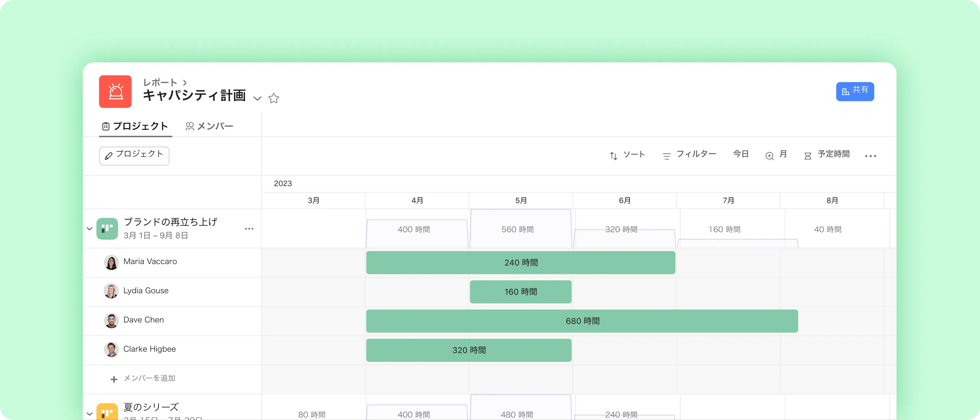The image size is (980, 420).
Task: Collapse the 夏のシリーズ project row
Action: [x=90, y=413]
